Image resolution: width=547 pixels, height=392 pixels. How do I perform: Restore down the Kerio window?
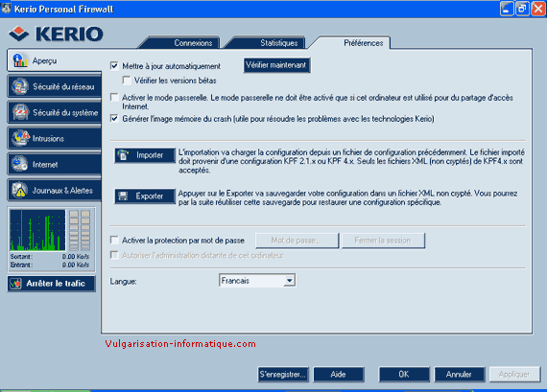click(x=523, y=9)
